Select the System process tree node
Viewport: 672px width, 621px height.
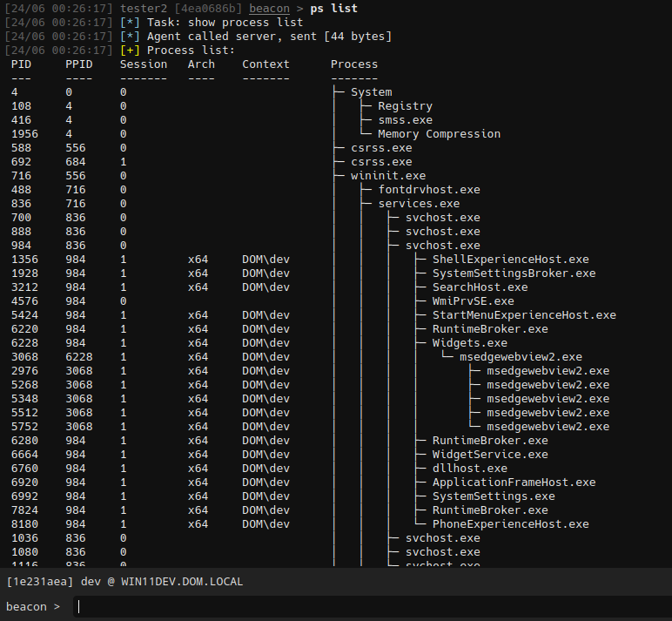coord(371,92)
